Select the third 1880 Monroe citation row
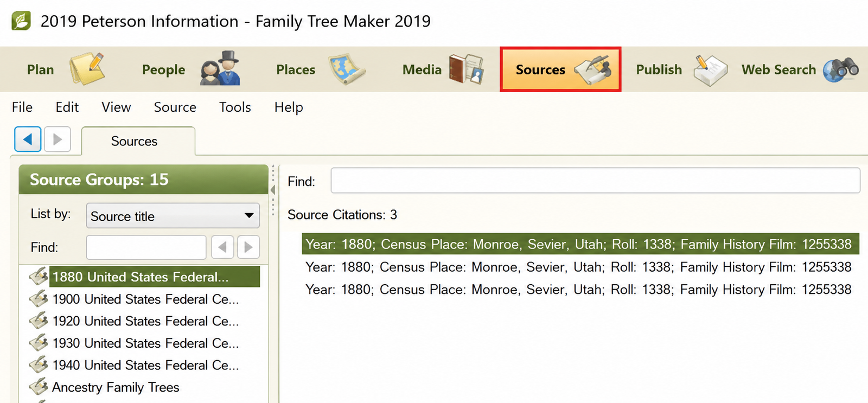This screenshot has width=868, height=403. (x=578, y=289)
